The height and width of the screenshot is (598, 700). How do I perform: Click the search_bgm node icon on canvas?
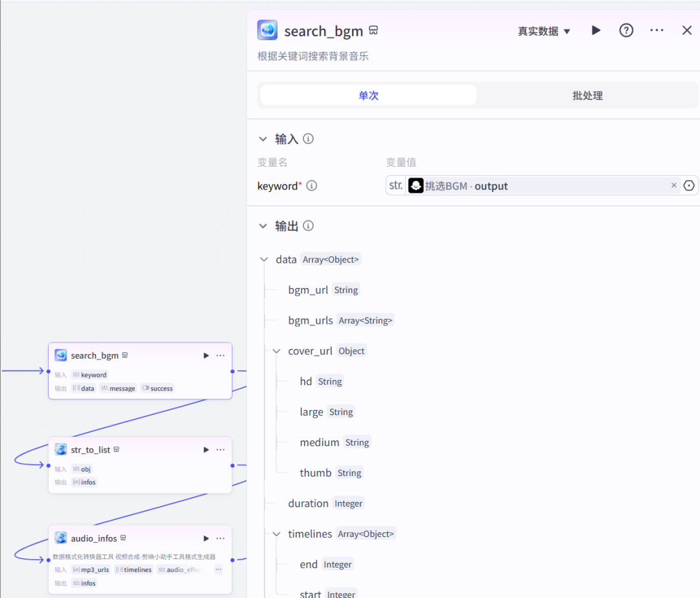61,355
